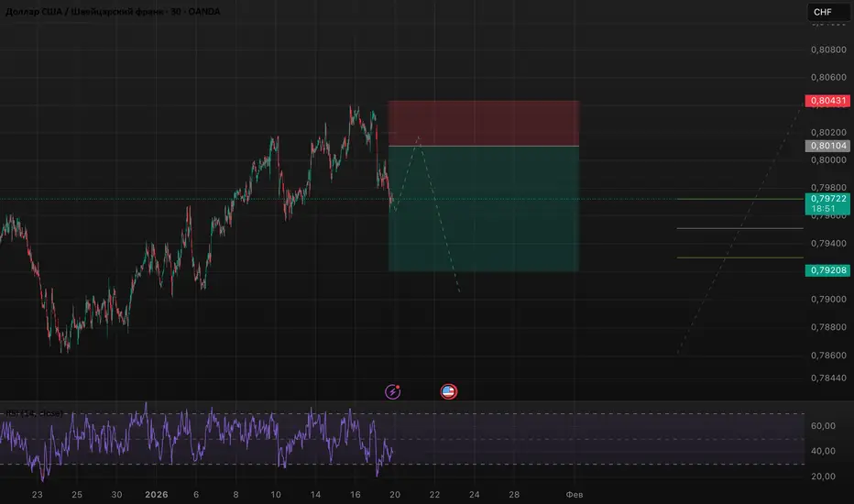Open the US flag economic event marker
854x504 pixels.
click(x=449, y=391)
